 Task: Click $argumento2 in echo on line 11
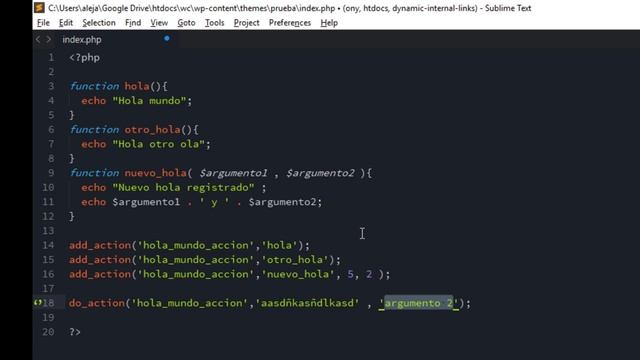point(282,202)
